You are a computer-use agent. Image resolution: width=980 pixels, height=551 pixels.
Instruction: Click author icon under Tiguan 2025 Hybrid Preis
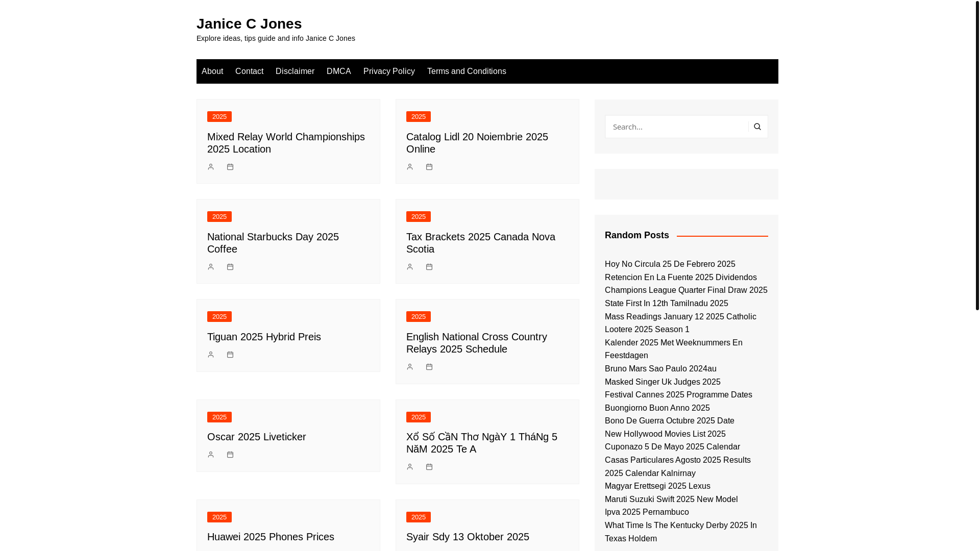[x=211, y=355]
